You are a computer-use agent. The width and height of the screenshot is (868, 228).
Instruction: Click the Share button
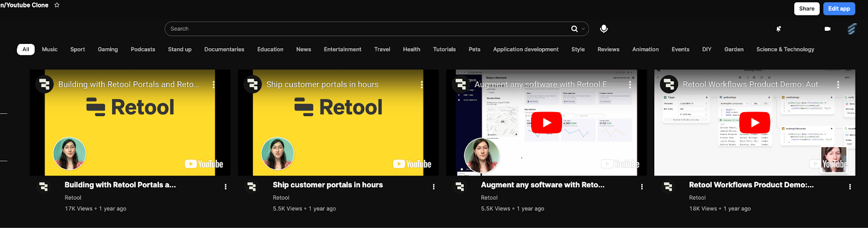(x=807, y=9)
